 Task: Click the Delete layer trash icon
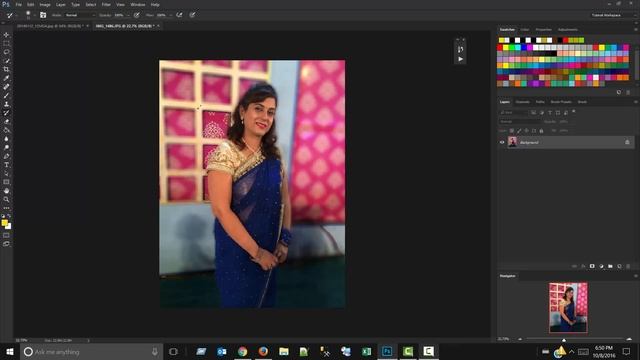point(628,266)
